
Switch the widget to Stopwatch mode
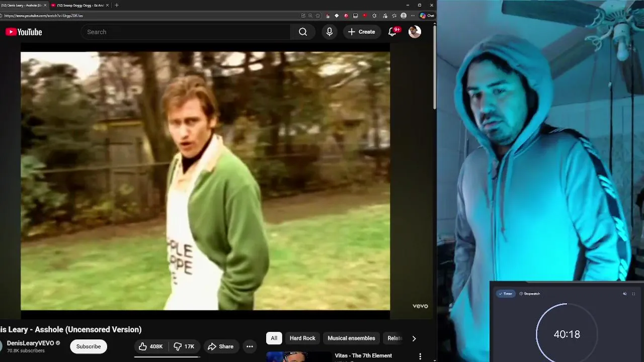pyautogui.click(x=530, y=294)
